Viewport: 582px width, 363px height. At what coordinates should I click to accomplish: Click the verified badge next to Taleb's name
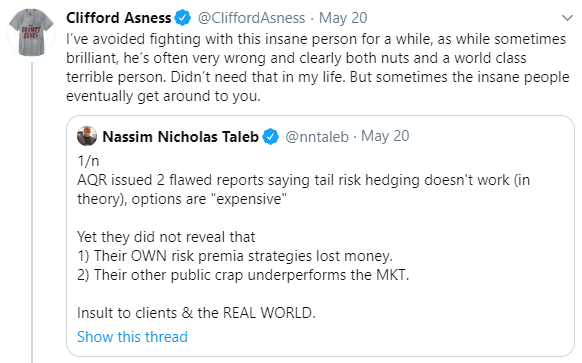click(270, 137)
